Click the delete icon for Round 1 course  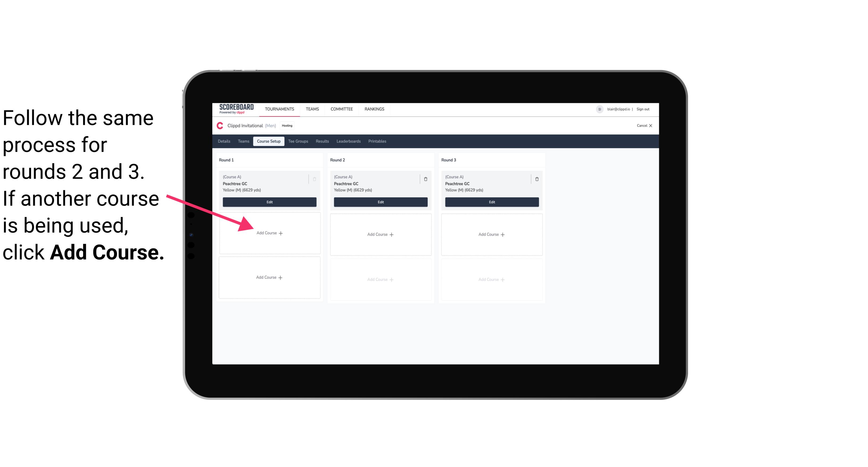pos(315,178)
